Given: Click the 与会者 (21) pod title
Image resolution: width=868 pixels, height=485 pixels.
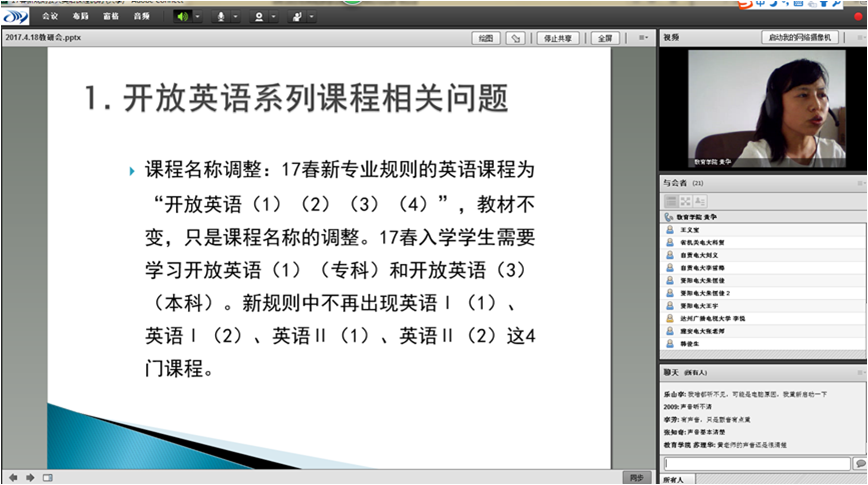Looking at the screenshot, I should (x=683, y=183).
